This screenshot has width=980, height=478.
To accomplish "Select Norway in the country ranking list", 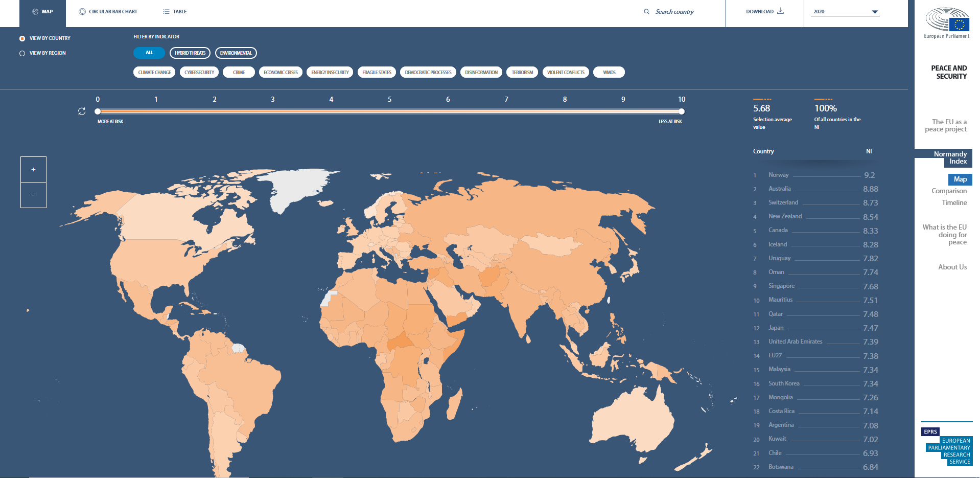I will [778, 175].
